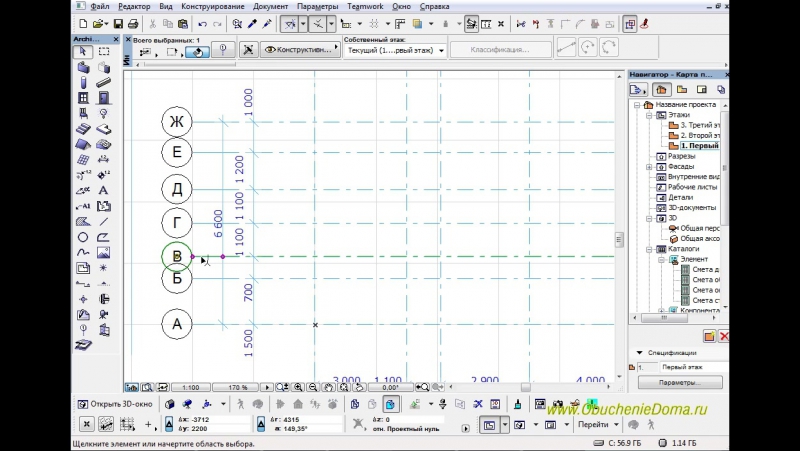800x451 pixels.
Task: Click the 0,00° orientation button
Action: (x=390, y=387)
